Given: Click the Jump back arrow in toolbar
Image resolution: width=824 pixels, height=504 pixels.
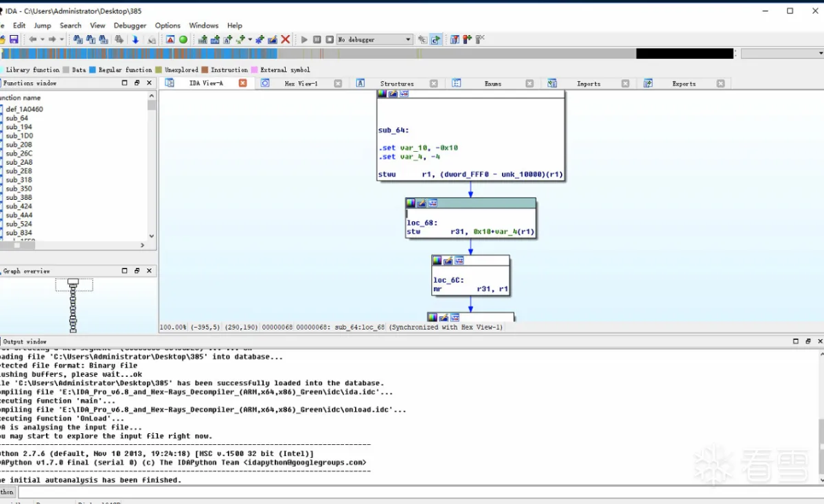Looking at the screenshot, I should click(x=32, y=40).
